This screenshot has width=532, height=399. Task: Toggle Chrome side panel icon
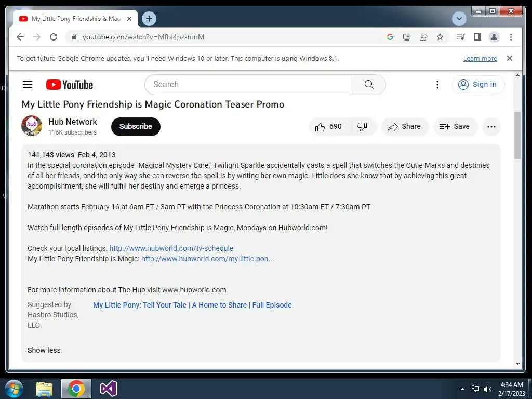(x=477, y=37)
